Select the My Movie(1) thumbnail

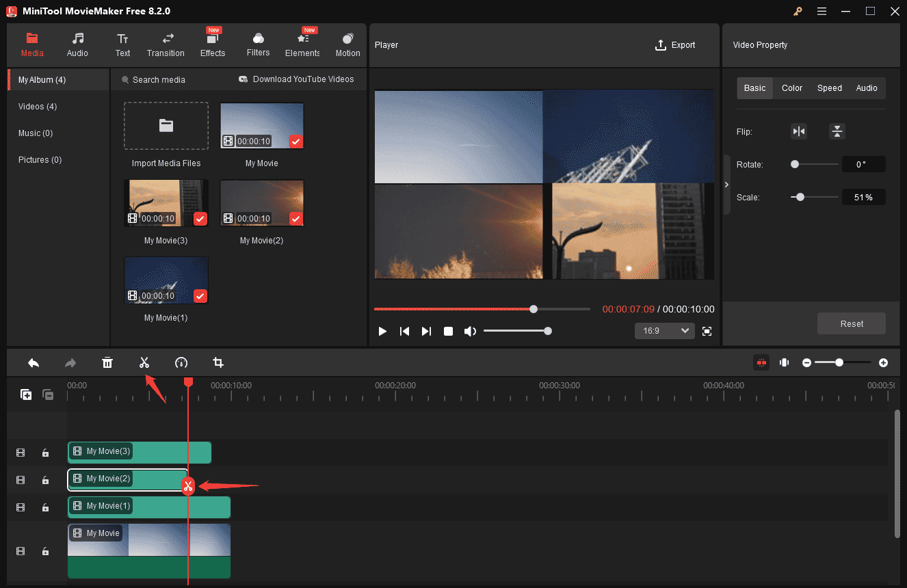click(x=166, y=280)
